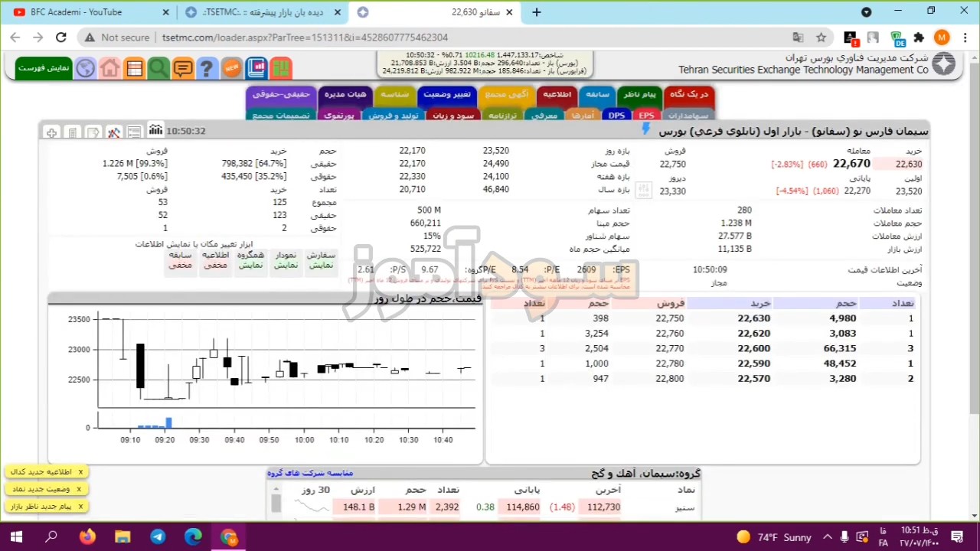Click the orange NEW badge icon
This screenshot has height=551, width=980.
pos(231,68)
